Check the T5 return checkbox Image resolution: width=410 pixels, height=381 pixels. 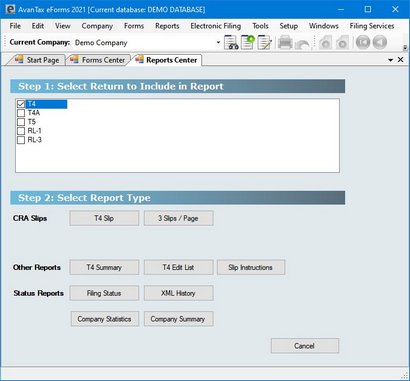(21, 122)
